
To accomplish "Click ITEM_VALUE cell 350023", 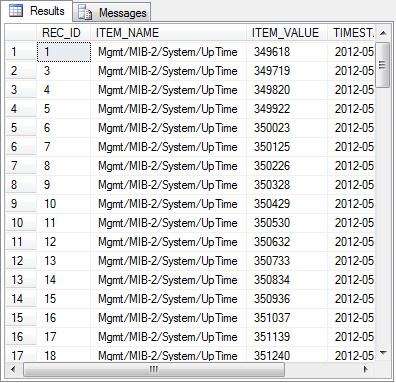I will [x=287, y=128].
